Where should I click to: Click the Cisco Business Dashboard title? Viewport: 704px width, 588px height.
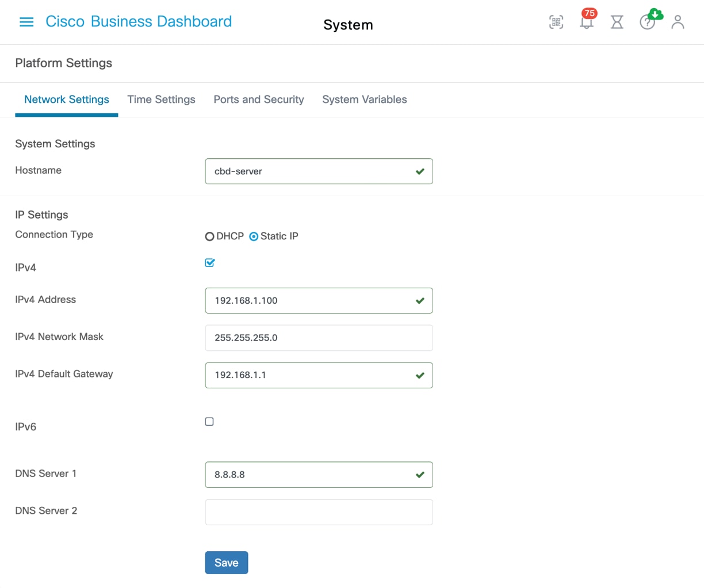[x=139, y=21]
